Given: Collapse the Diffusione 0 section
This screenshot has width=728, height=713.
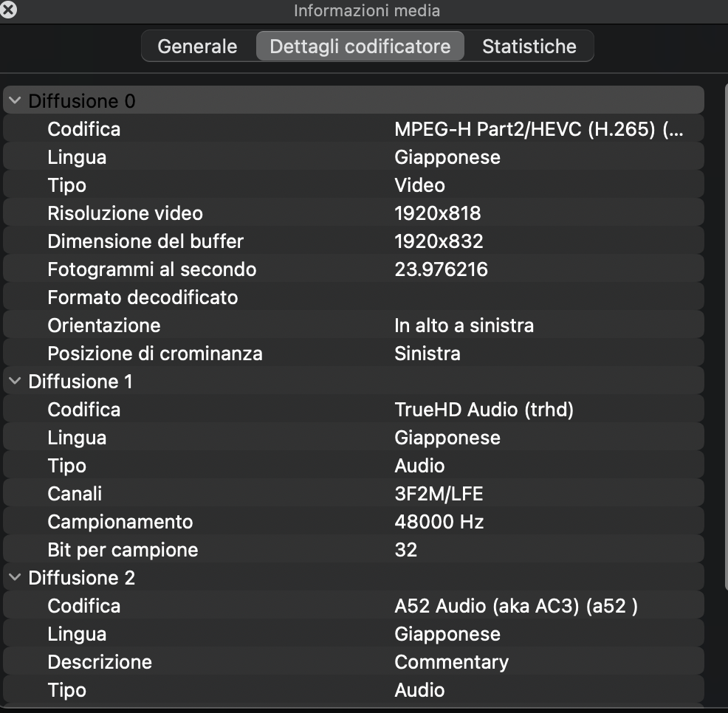Looking at the screenshot, I should pos(15,101).
